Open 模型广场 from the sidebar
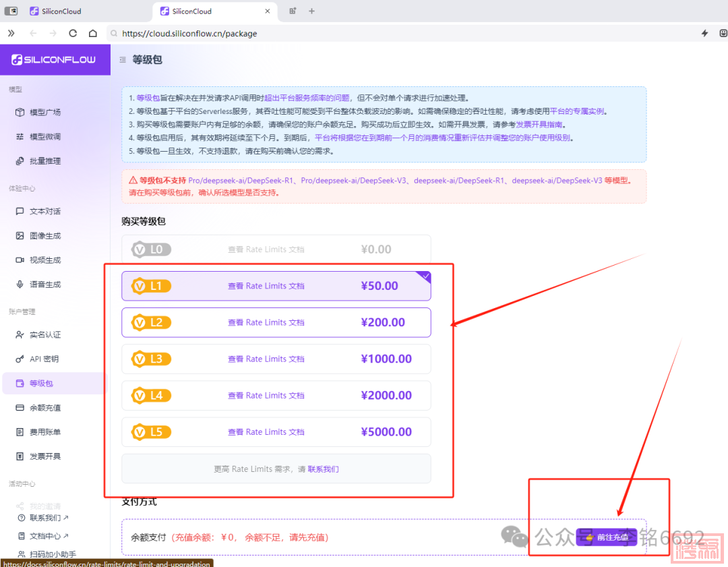The width and height of the screenshot is (728, 567). coord(44,112)
